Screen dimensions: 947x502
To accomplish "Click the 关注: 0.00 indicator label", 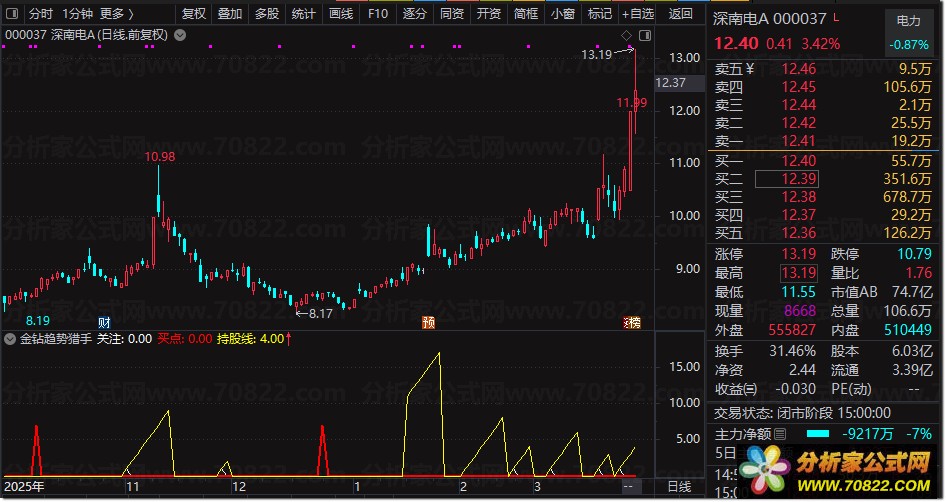I will click(x=124, y=339).
